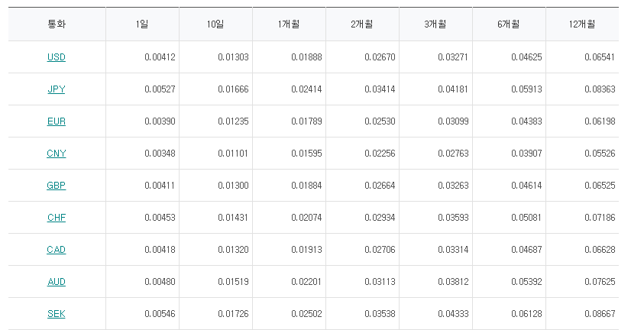Select SEK 3개월 value 0.04333
Viewport: 644px width, 330px height.
[x=453, y=314]
